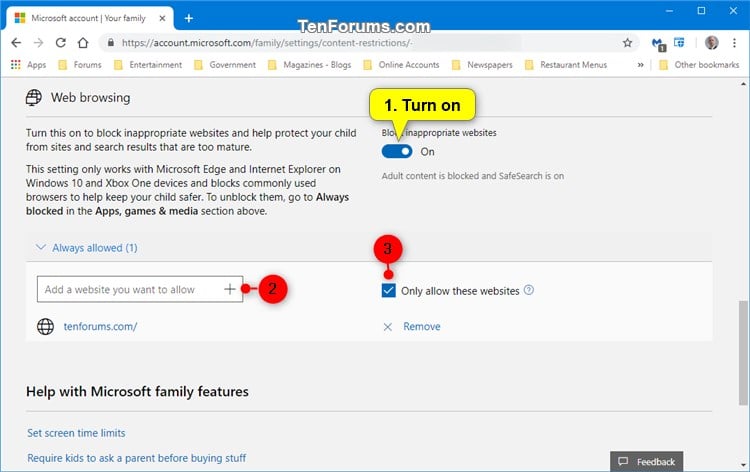Maximize the browser window
This screenshot has width=750, height=472.
pyautogui.click(x=701, y=11)
